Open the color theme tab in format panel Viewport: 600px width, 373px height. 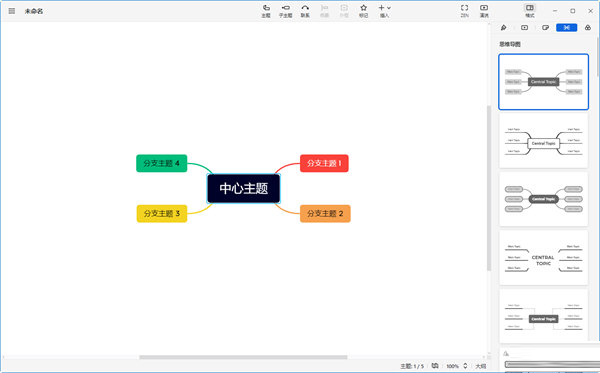(x=588, y=28)
